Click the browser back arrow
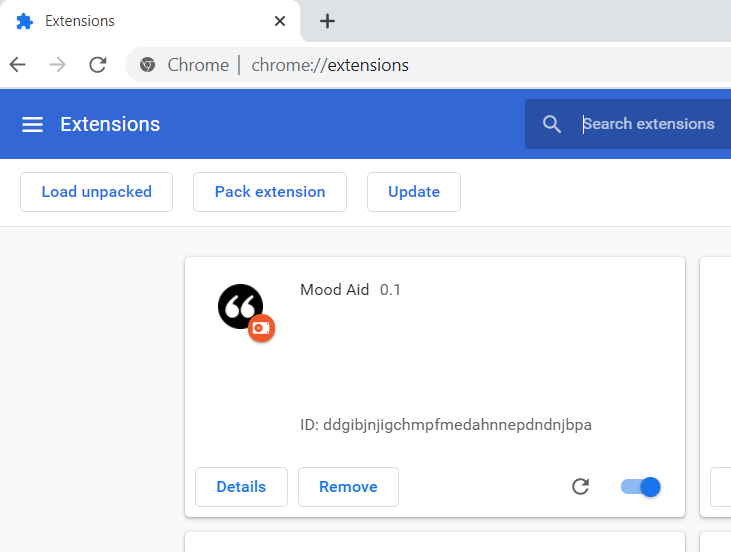 tap(18, 64)
